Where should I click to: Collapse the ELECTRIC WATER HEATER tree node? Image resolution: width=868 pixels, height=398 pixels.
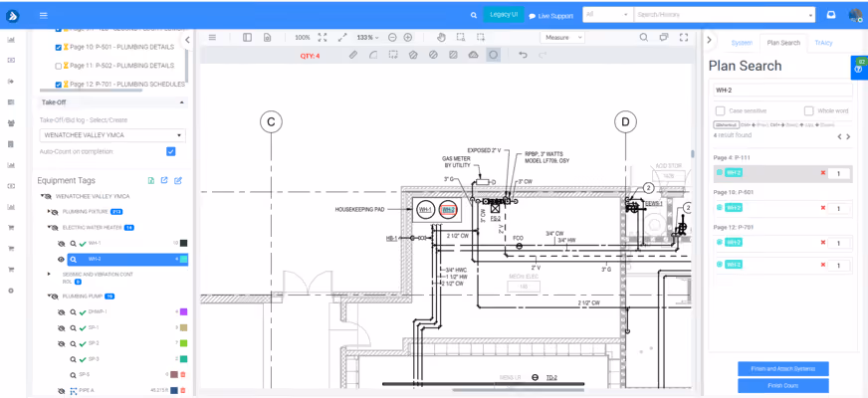point(49,227)
